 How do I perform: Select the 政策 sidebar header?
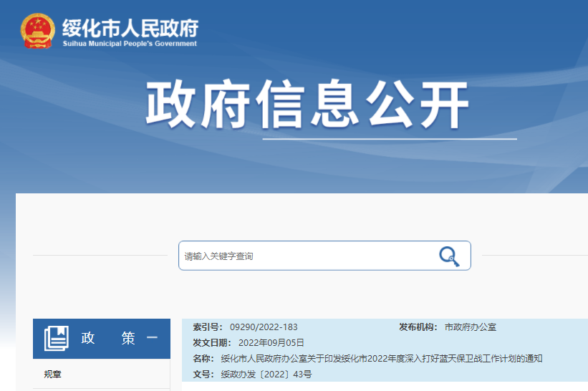(102, 339)
